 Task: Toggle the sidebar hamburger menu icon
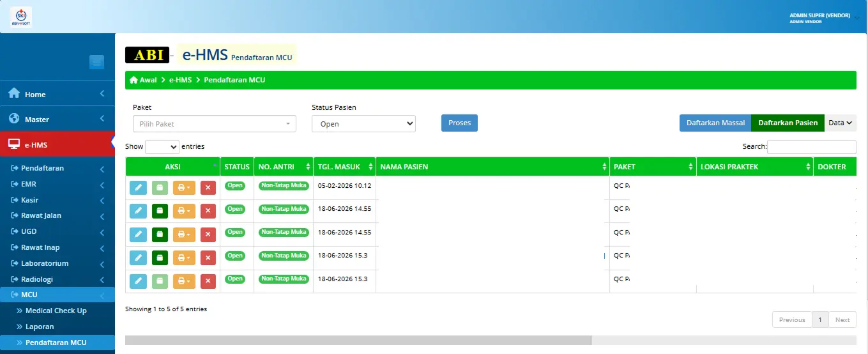(97, 62)
